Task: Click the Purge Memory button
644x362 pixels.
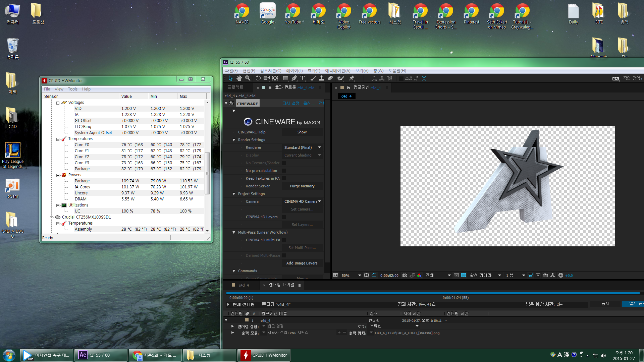Action: pos(302,186)
